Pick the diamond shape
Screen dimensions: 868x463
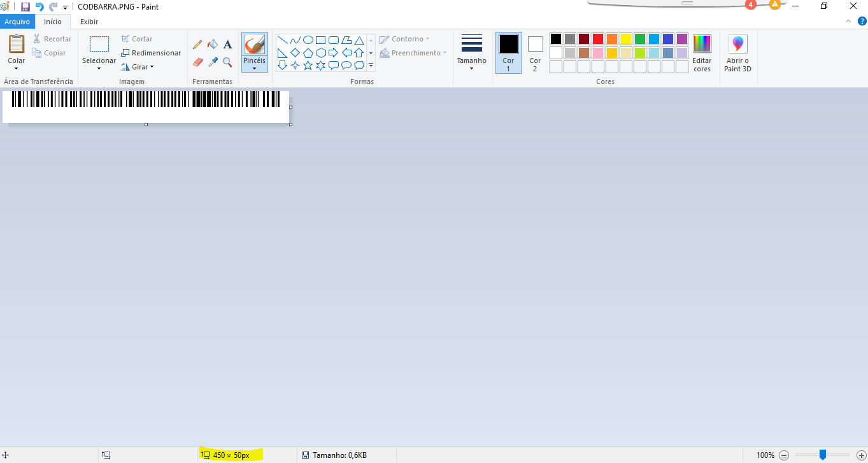tap(295, 53)
